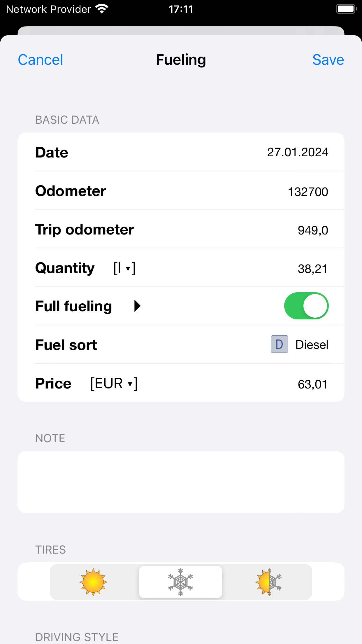Tap the Diesel D fuel badge
The width and height of the screenshot is (362, 644).
pos(279,344)
